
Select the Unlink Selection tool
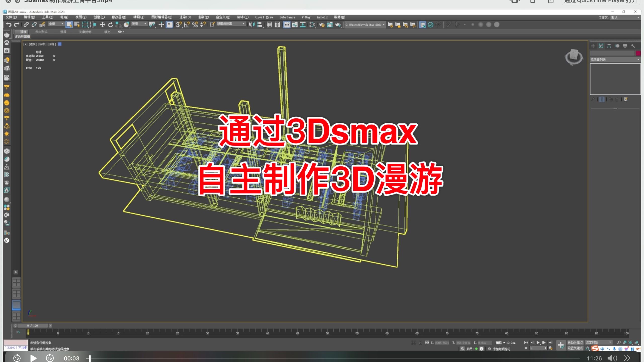coord(34,24)
